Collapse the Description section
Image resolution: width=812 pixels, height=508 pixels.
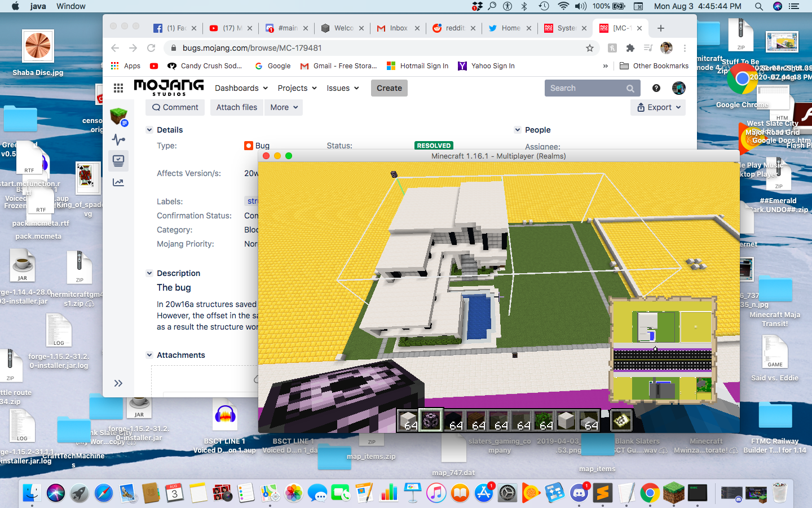coord(149,273)
